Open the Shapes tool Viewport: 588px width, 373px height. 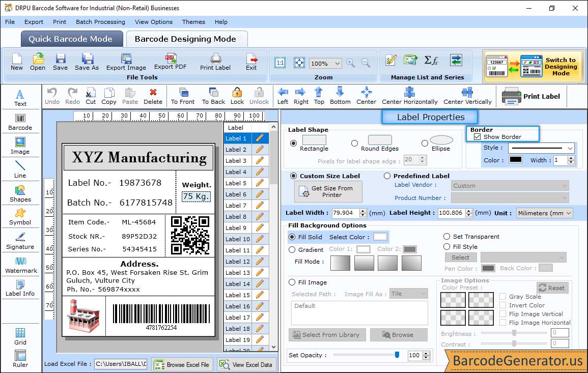coord(20,193)
